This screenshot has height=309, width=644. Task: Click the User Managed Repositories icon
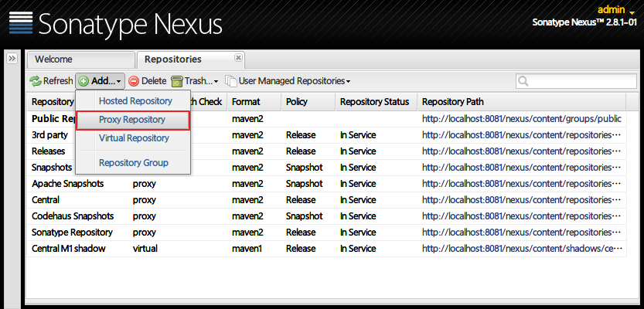point(231,81)
